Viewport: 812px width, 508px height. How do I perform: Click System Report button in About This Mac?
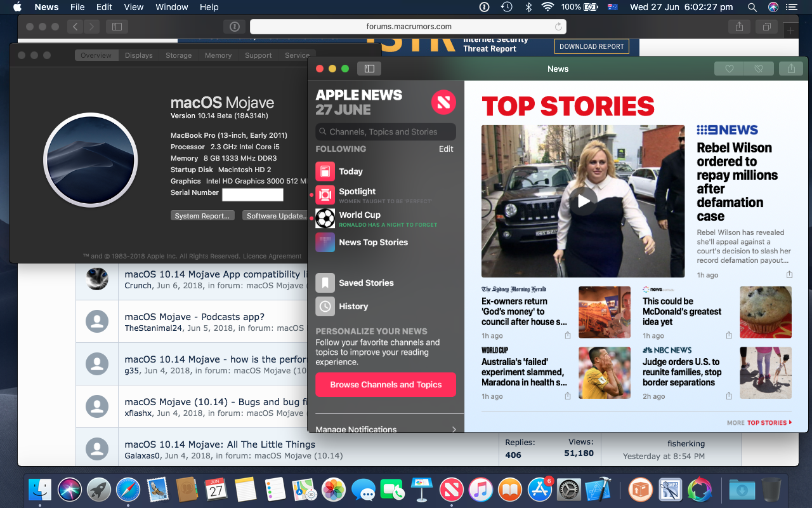pyautogui.click(x=202, y=216)
